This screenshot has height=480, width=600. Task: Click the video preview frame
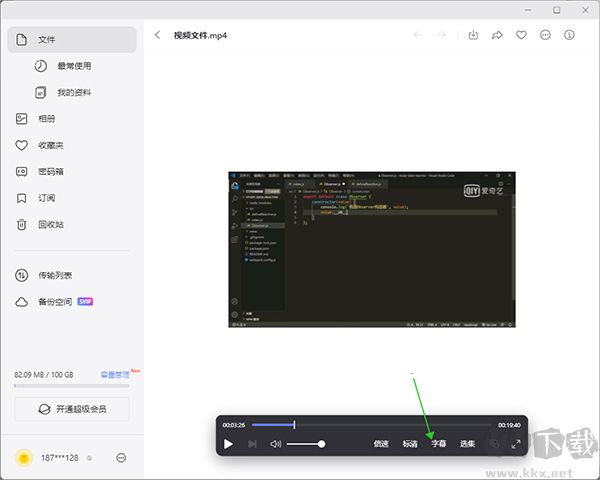(x=372, y=250)
